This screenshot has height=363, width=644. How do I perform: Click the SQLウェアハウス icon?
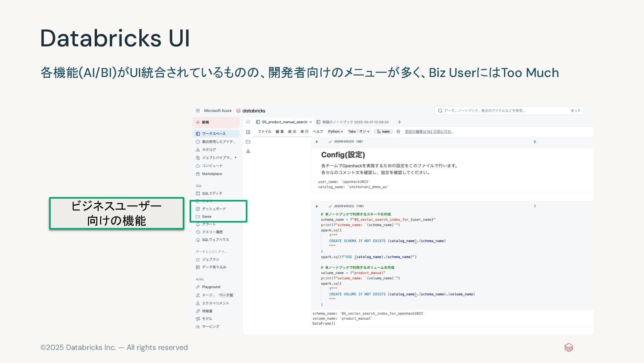pos(198,240)
